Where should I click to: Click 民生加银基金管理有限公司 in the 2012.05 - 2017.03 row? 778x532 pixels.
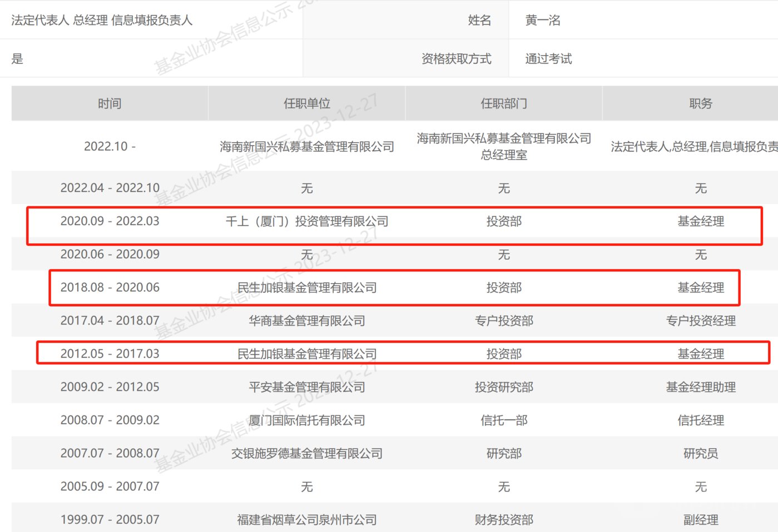pyautogui.click(x=307, y=354)
